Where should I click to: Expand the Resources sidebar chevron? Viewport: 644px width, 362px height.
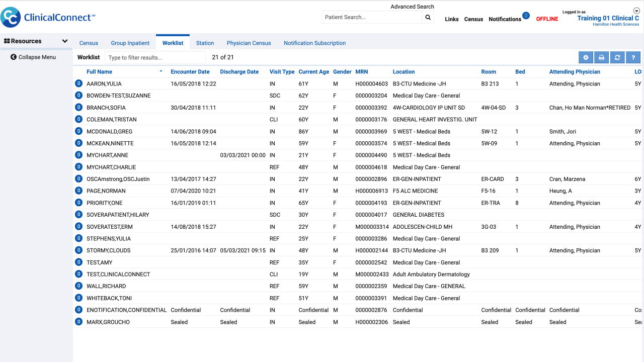[64, 41]
